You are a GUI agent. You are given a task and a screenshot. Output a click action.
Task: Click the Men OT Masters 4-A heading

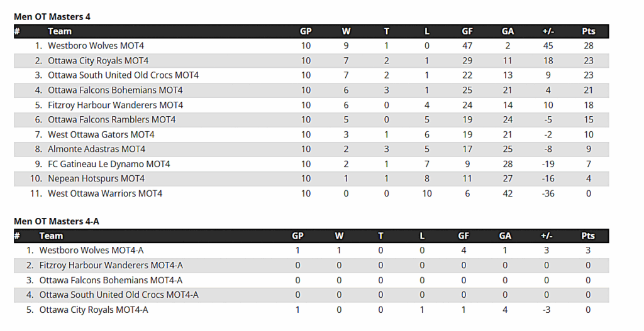pyautogui.click(x=57, y=222)
